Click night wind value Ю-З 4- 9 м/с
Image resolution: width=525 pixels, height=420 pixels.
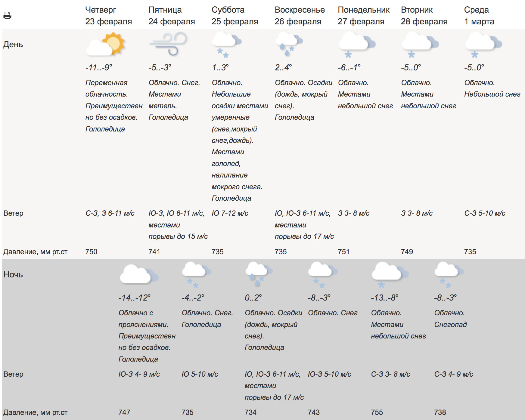139,374
